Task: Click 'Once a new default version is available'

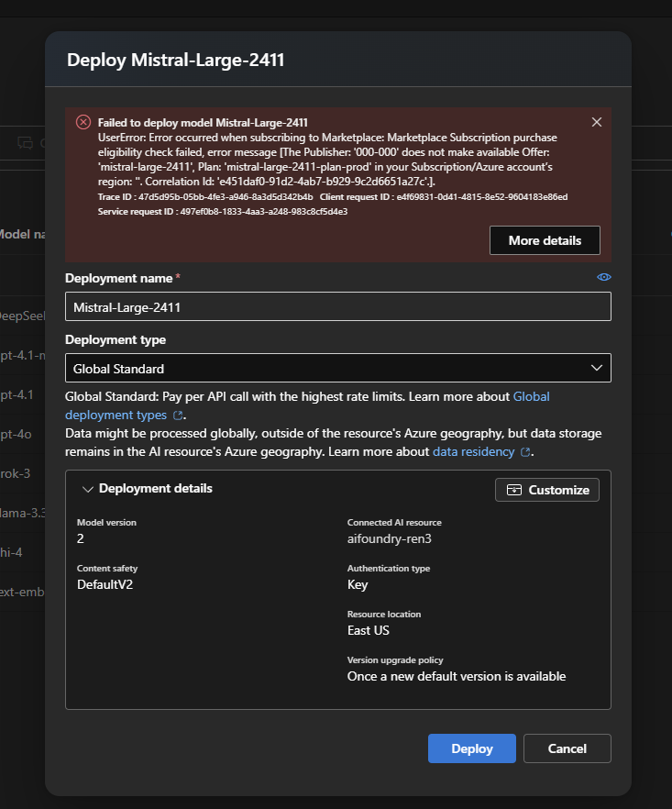Action: (x=457, y=676)
